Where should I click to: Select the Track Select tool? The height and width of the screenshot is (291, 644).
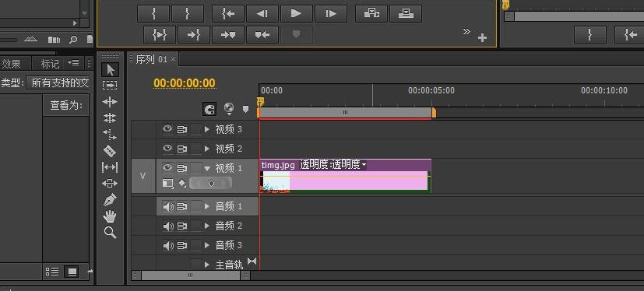(x=110, y=86)
